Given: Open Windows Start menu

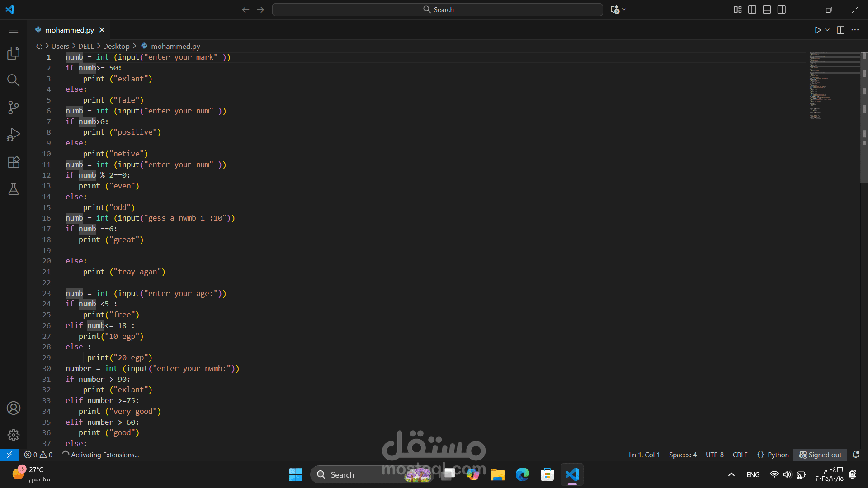Looking at the screenshot, I should (x=296, y=474).
